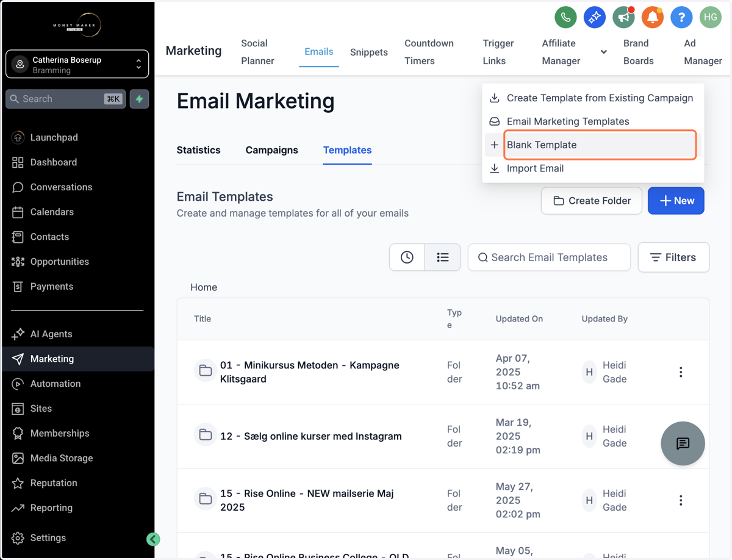Click the Money Maker Studio logo
Screen dimensions: 732x560
point(77,25)
